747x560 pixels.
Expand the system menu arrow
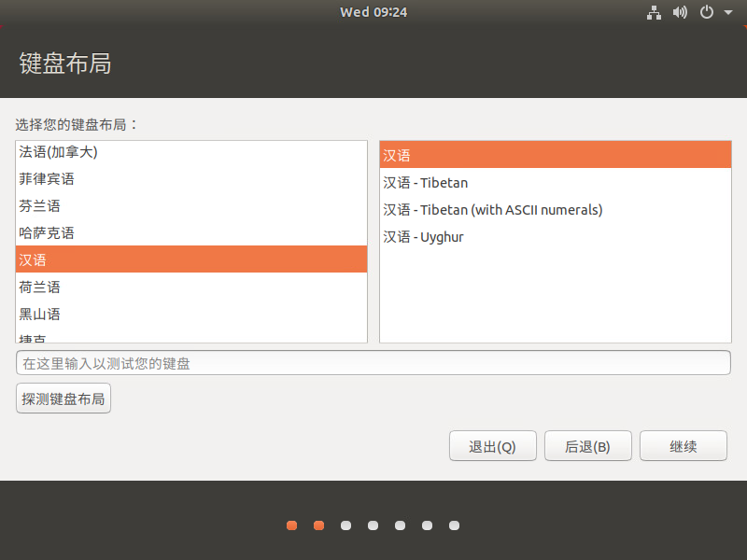(728, 12)
